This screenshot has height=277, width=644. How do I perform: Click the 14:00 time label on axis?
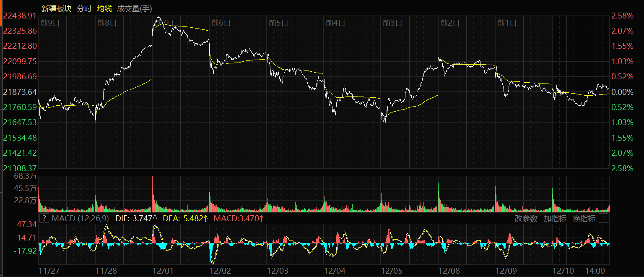pos(596,271)
